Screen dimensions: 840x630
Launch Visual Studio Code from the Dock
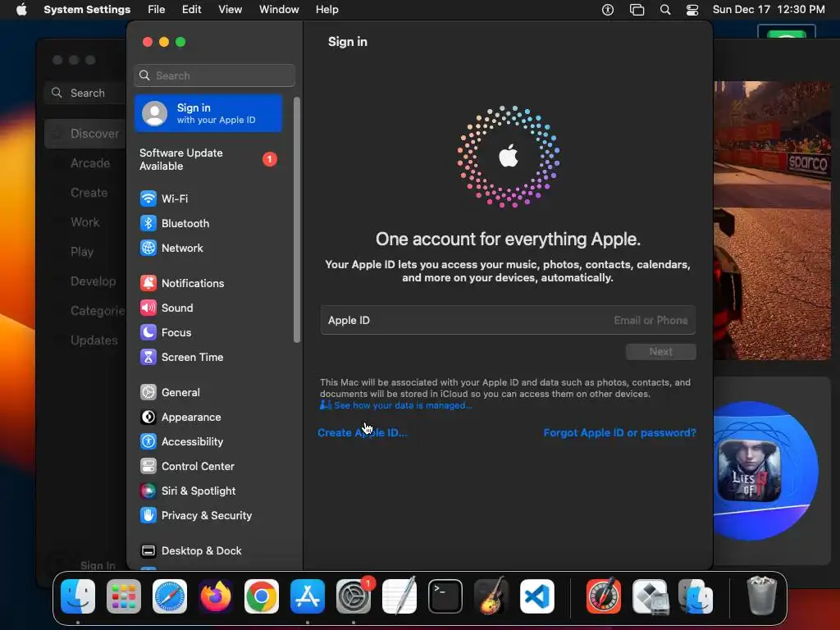pos(537,596)
